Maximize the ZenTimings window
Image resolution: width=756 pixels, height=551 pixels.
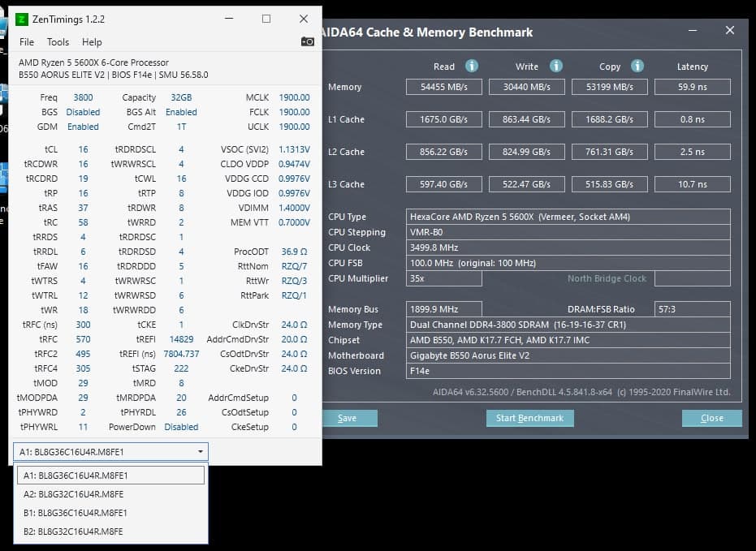click(x=266, y=19)
